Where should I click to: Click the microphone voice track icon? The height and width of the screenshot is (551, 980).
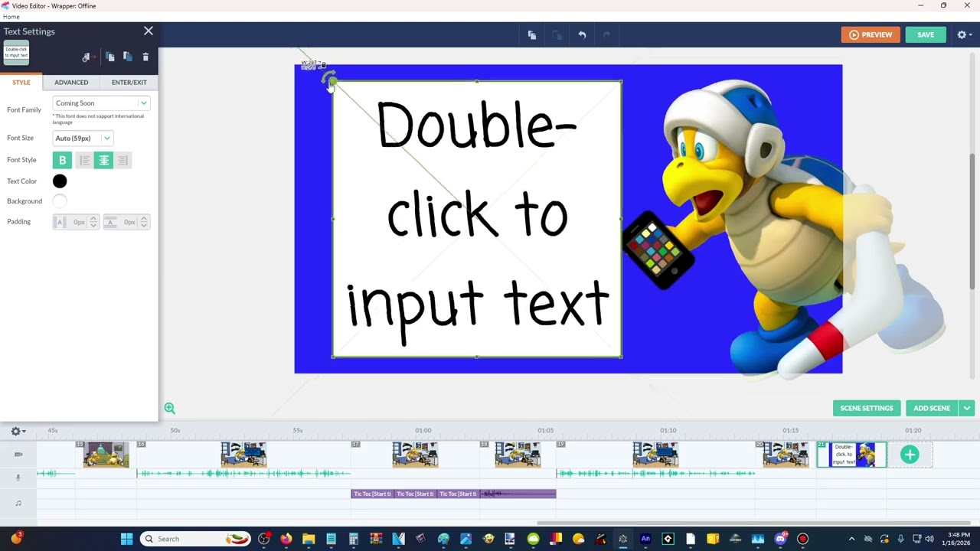coord(18,478)
